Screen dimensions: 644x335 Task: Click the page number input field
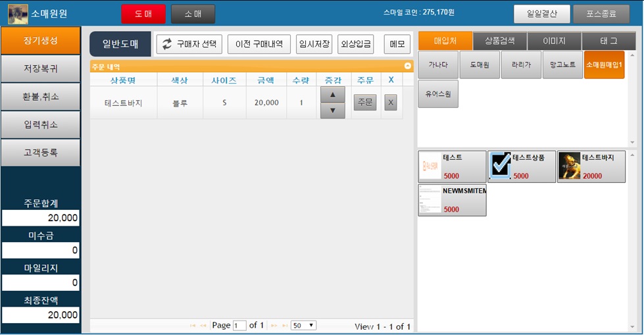click(239, 325)
